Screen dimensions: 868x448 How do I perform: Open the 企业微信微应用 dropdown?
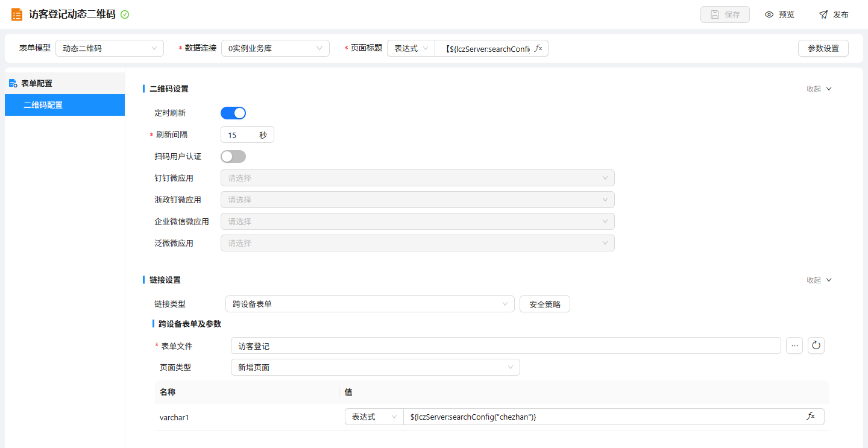tap(418, 221)
